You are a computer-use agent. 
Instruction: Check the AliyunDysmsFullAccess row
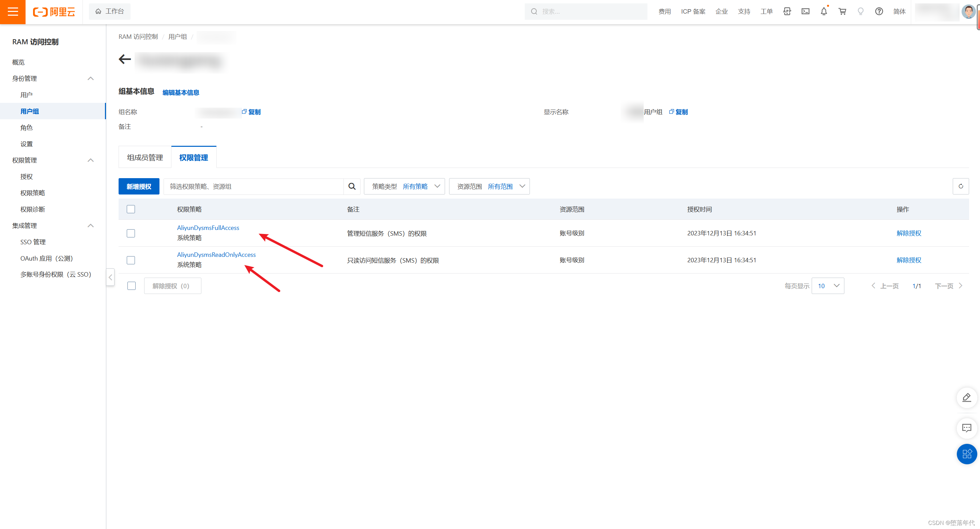[131, 233]
